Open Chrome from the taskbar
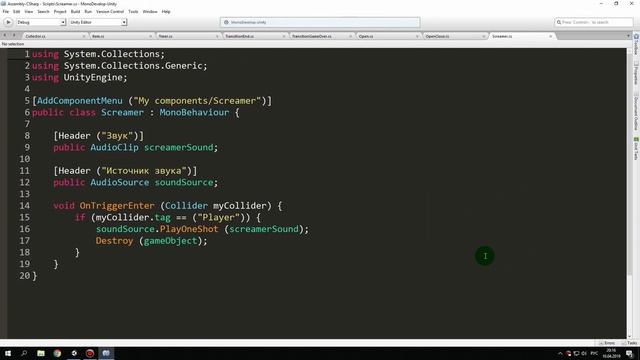The height and width of the screenshot is (360, 640). (x=57, y=353)
